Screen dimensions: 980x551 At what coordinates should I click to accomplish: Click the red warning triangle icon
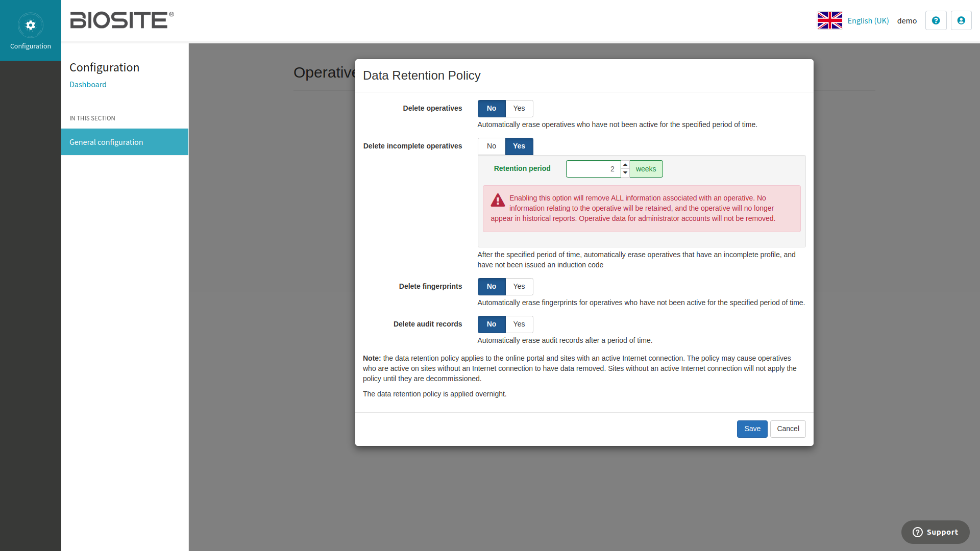click(498, 201)
